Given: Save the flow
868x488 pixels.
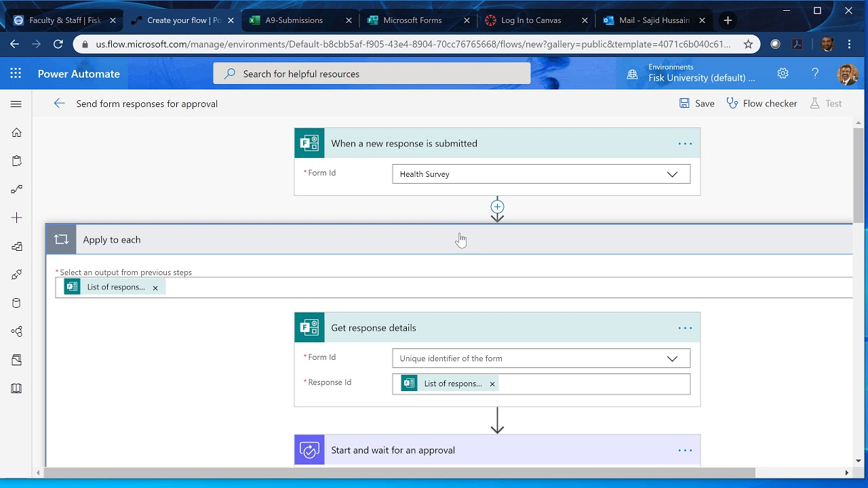Looking at the screenshot, I should (696, 104).
